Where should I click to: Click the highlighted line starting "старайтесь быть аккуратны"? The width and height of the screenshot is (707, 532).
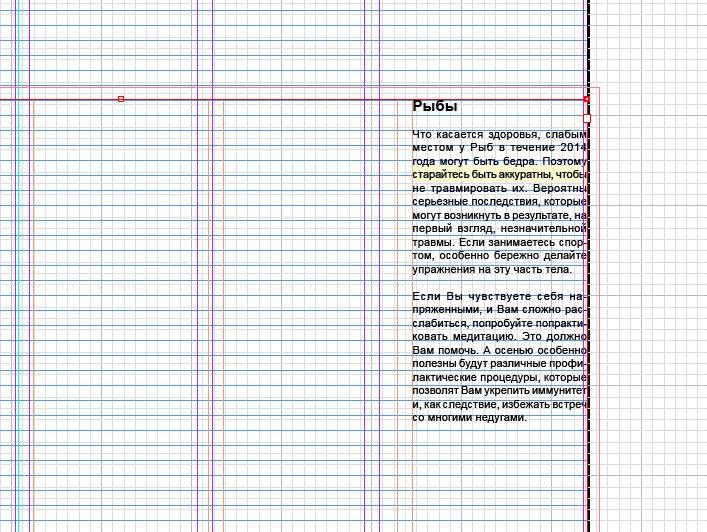pyautogui.click(x=500, y=174)
